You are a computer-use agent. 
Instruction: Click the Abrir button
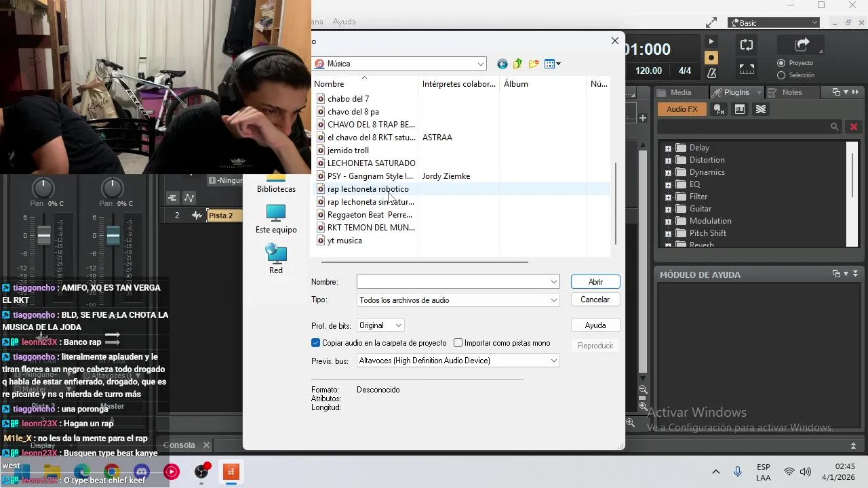pyautogui.click(x=595, y=282)
